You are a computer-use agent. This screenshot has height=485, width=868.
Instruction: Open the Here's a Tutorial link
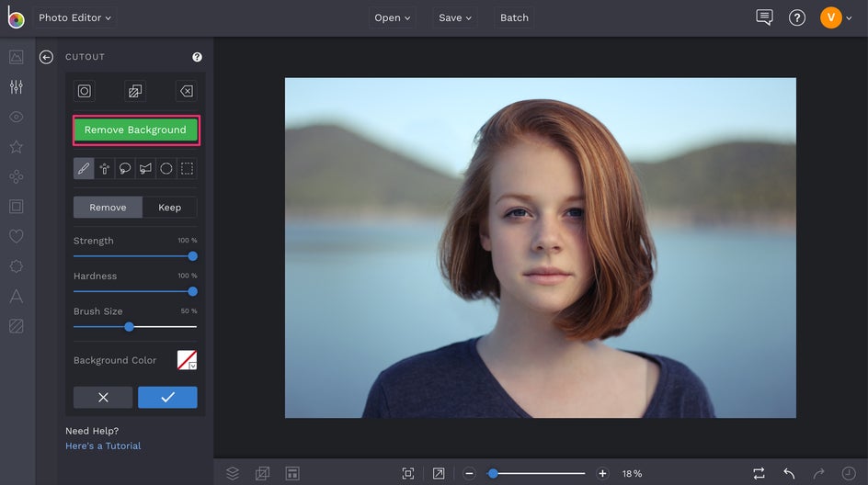103,446
